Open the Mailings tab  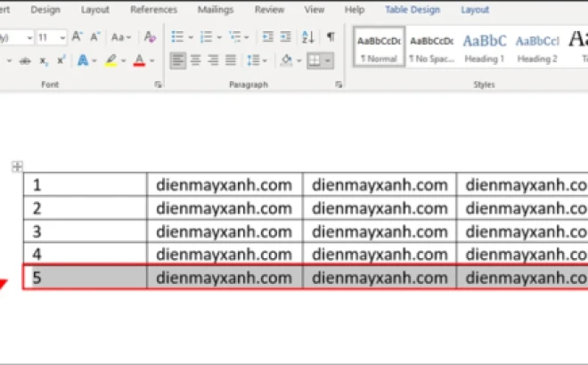216,10
